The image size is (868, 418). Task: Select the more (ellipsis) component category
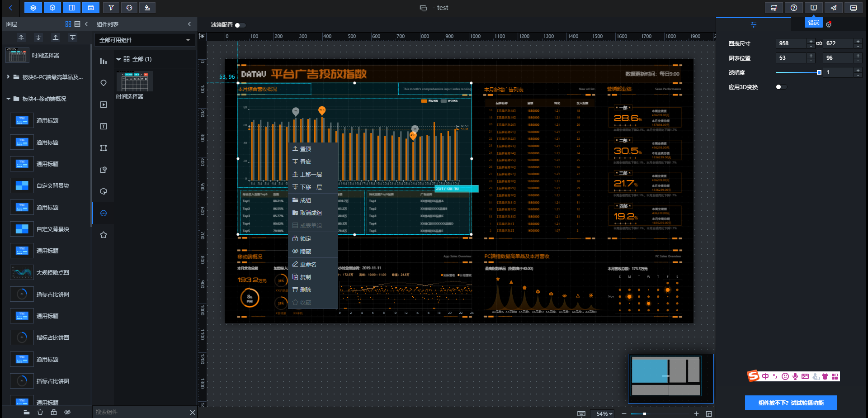tap(104, 213)
